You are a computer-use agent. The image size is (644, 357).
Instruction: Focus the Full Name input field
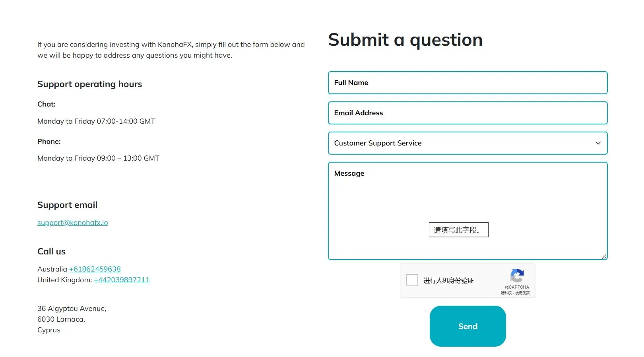[467, 83]
